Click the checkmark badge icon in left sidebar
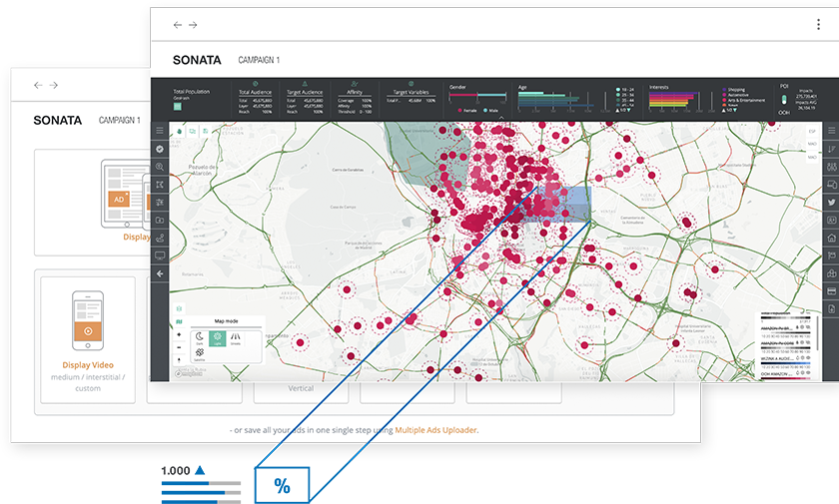Screen dimensions: 839x504 [160, 148]
